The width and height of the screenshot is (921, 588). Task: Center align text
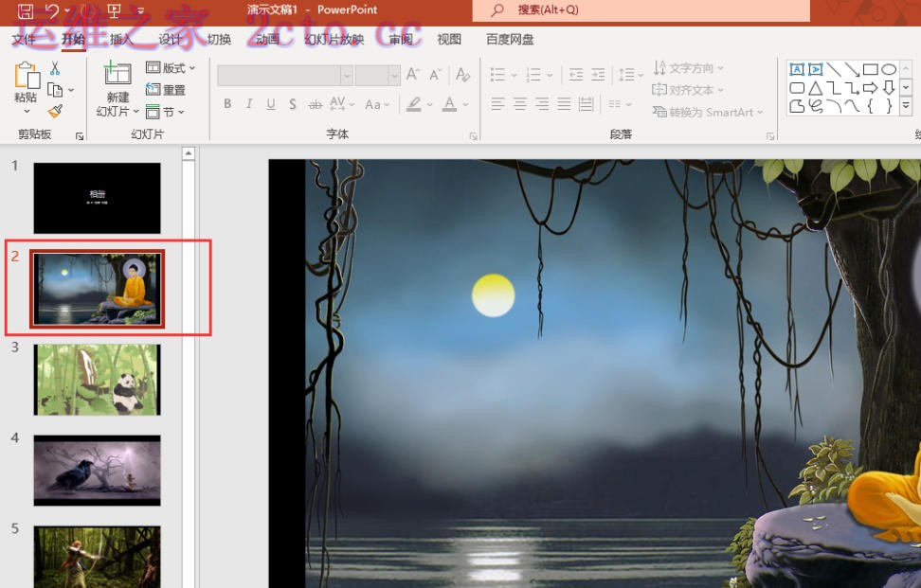pyautogui.click(x=520, y=104)
